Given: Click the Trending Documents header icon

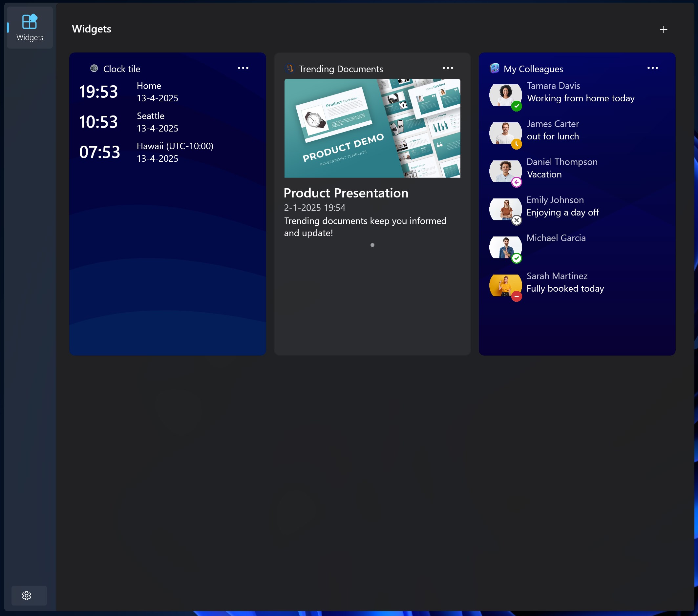Looking at the screenshot, I should click(289, 69).
